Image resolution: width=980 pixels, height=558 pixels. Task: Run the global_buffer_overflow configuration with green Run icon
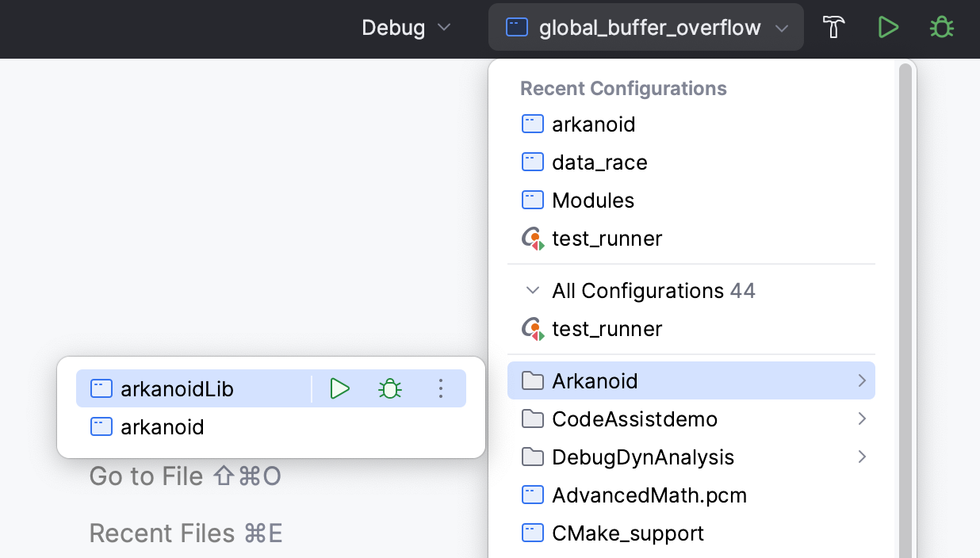888,26
